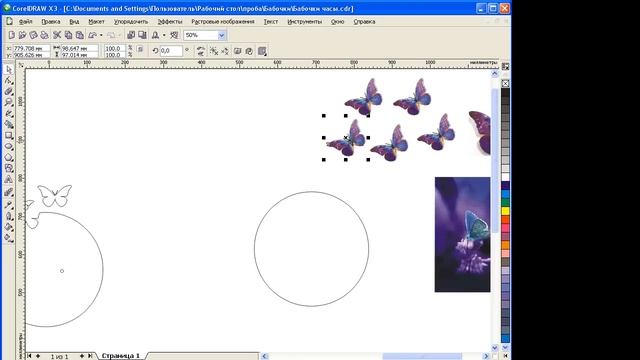Open the Справка menu
The height and width of the screenshot is (360, 640).
click(x=364, y=22)
